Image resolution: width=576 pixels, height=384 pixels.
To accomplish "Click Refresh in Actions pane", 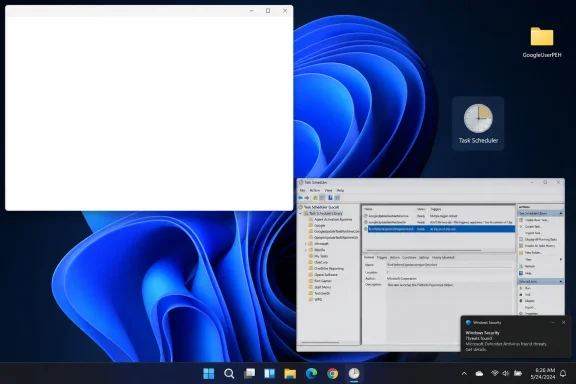I will tap(527, 266).
